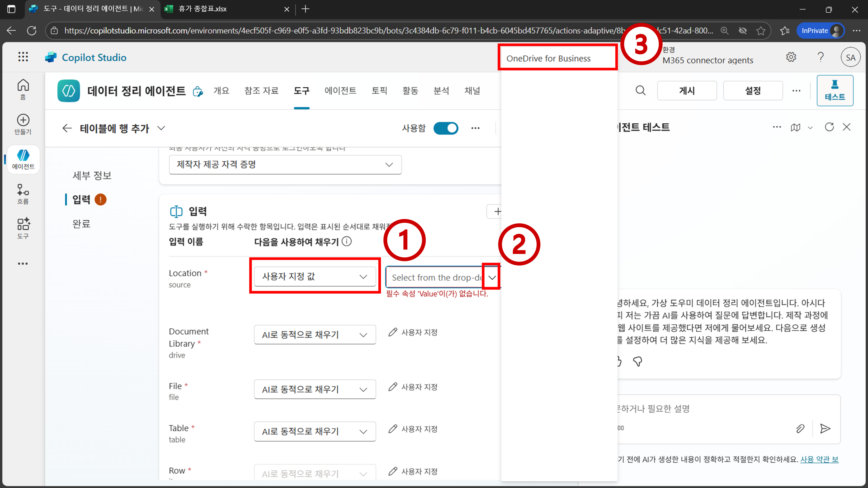
Task: Click the thumbs down feedback icon
Action: point(637,362)
